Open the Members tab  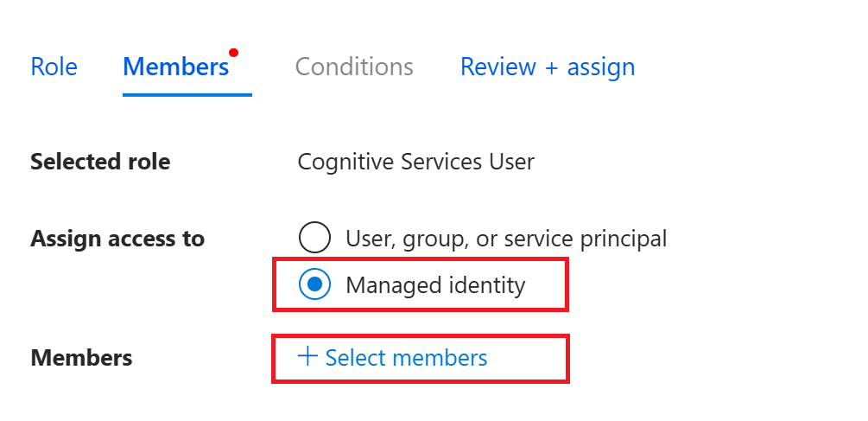point(176,67)
